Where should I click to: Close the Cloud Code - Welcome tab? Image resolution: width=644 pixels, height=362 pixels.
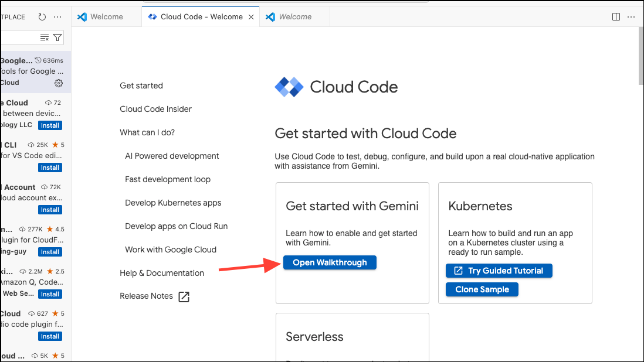coord(252,16)
